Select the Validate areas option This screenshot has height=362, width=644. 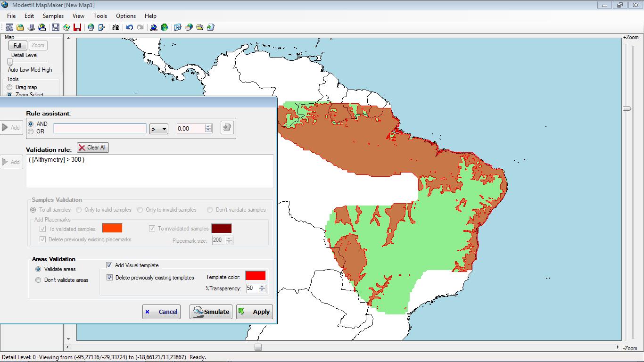click(39, 269)
